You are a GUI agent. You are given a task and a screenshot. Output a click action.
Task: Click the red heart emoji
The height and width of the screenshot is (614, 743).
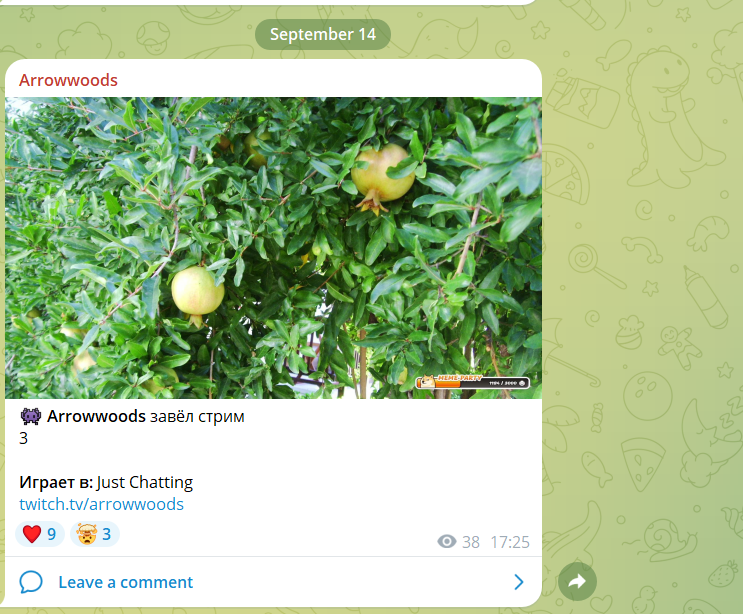pyautogui.click(x=32, y=534)
